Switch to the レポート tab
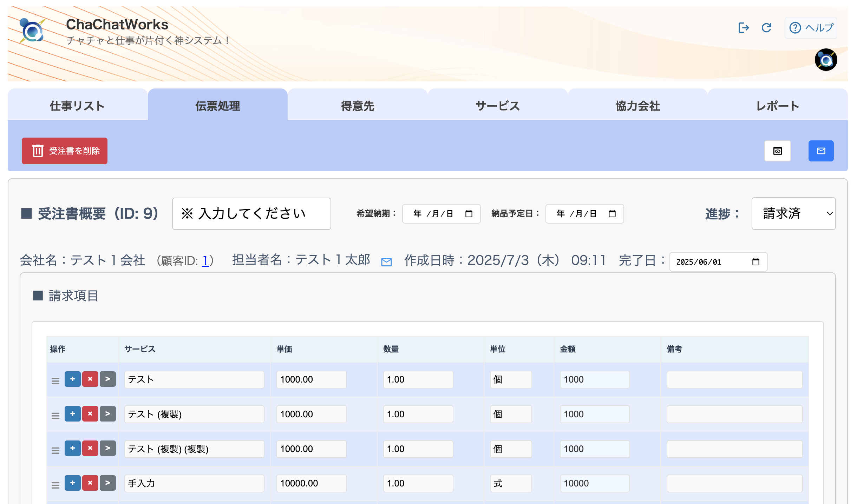857x504 pixels. coord(778,105)
